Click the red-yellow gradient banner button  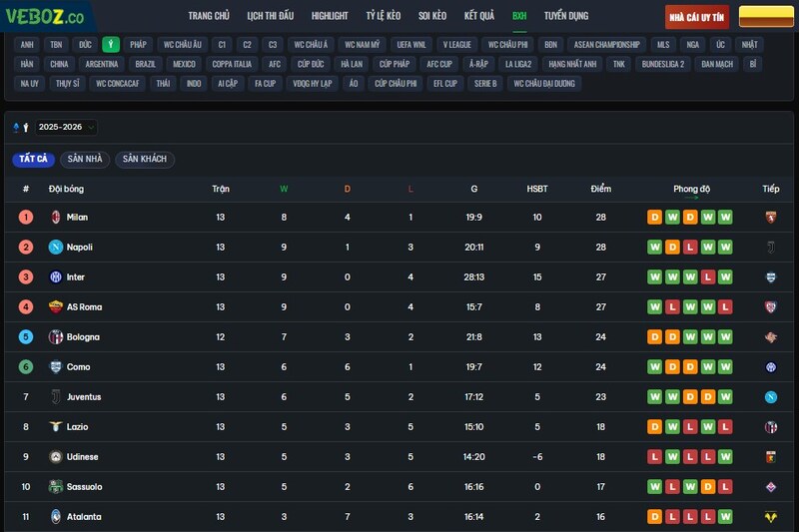tap(766, 17)
